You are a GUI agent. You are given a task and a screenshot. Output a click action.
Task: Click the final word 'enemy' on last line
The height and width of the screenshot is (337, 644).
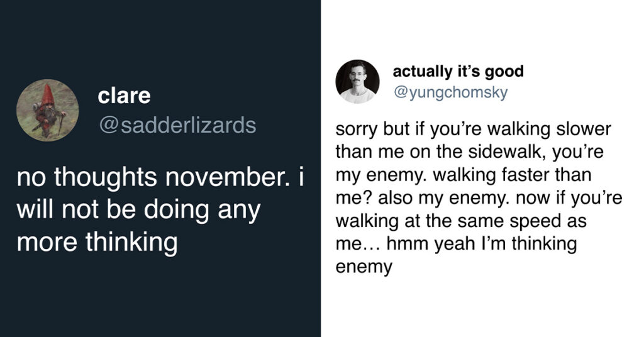[x=364, y=267]
